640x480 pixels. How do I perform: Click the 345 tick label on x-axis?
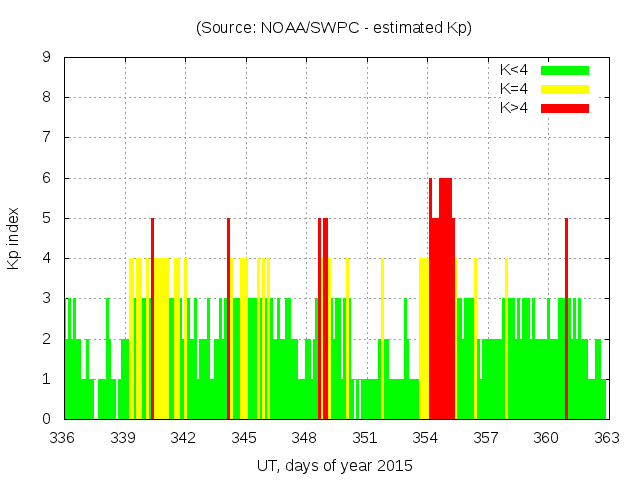click(244, 438)
